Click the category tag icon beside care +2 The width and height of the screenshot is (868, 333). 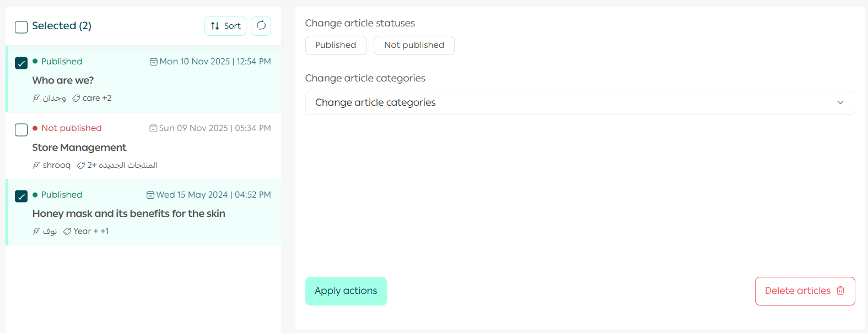click(76, 98)
